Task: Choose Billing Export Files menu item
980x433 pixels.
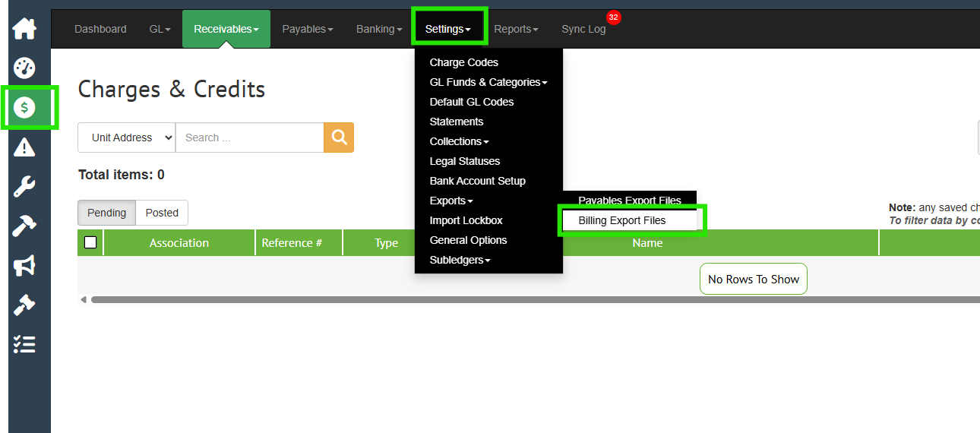Action: 622,220
